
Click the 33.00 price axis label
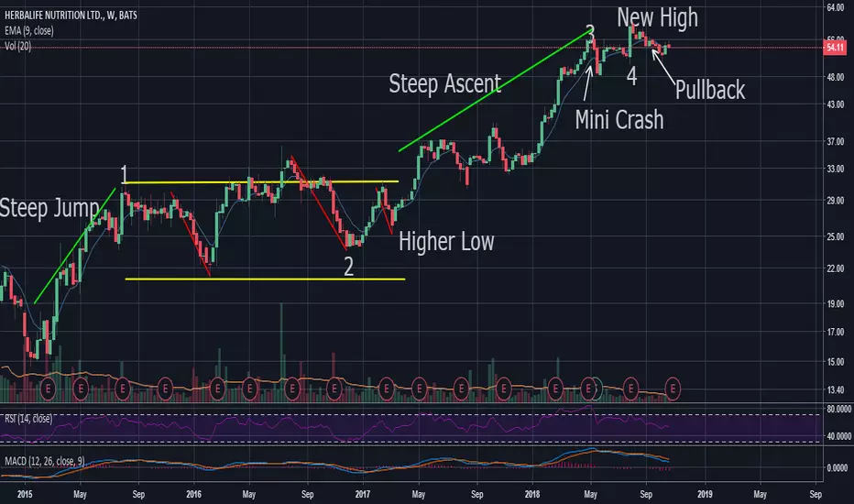(835, 169)
